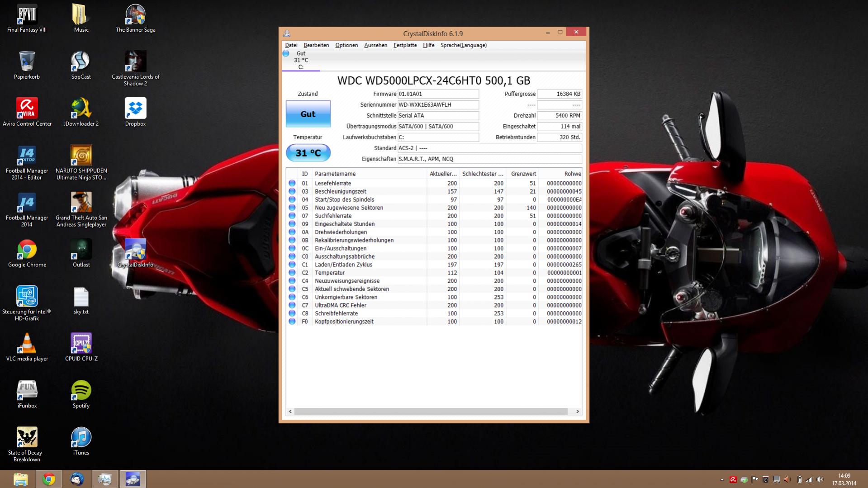This screenshot has width=868, height=488.
Task: Select the C: drive tab
Action: (301, 60)
